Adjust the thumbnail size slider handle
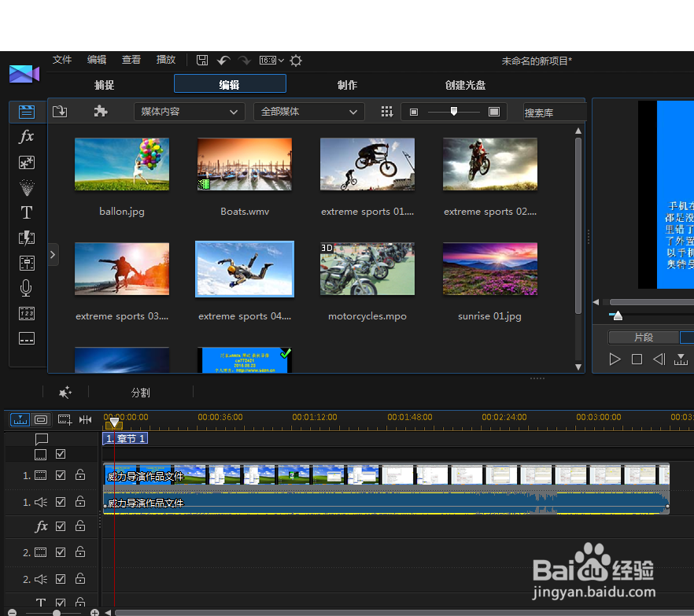This screenshot has height=616, width=694. pyautogui.click(x=454, y=111)
